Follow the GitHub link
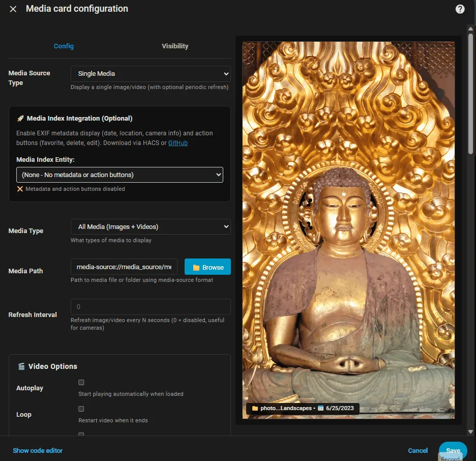476x461 pixels. [178, 143]
